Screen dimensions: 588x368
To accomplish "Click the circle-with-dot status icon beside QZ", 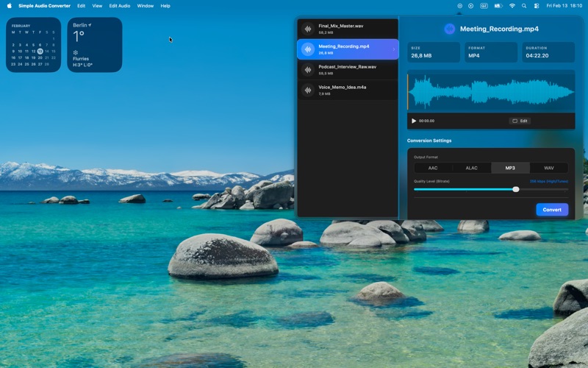I will tap(470, 6).
